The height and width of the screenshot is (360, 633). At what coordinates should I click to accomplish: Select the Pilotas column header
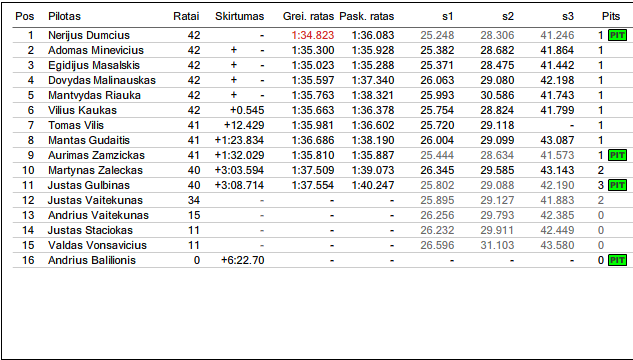click(x=64, y=16)
